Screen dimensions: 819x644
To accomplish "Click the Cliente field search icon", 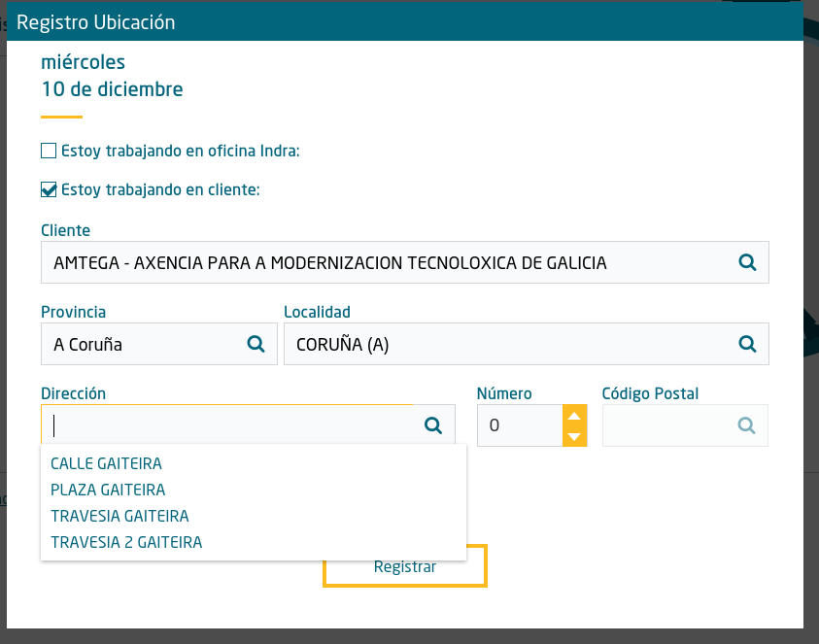I will tap(747, 262).
